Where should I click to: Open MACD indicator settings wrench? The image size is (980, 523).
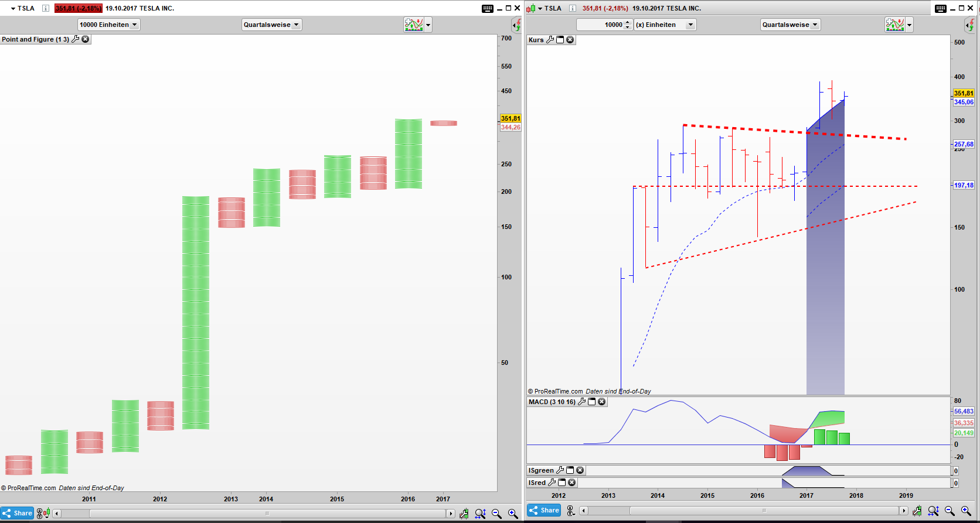581,402
